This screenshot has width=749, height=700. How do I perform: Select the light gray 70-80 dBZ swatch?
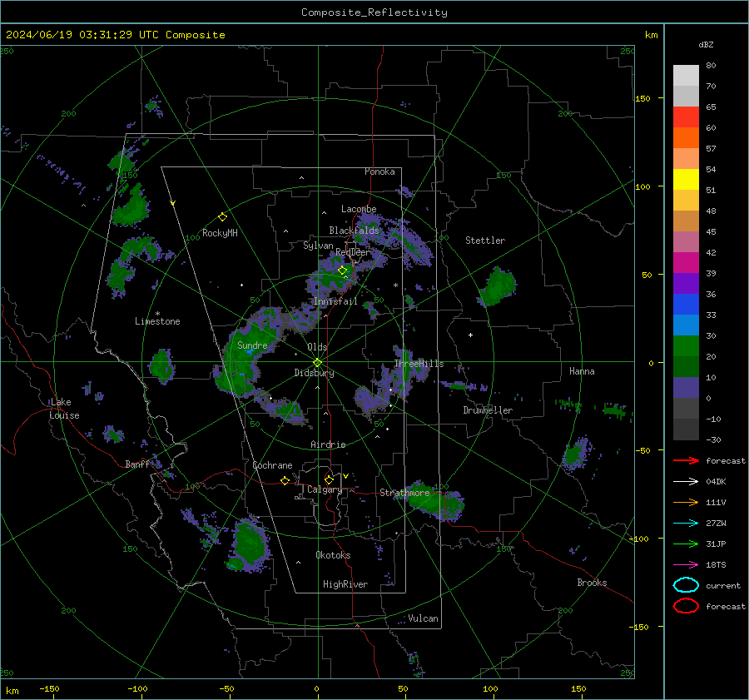click(x=686, y=76)
